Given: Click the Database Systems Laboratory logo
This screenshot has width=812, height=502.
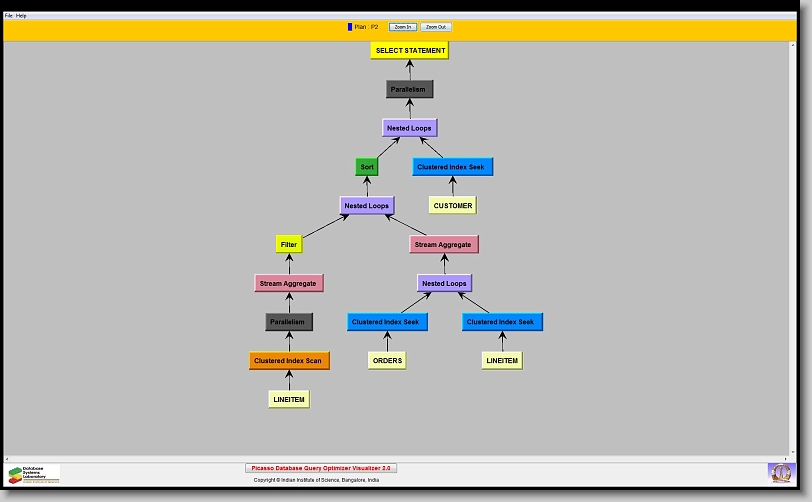Looking at the screenshot, I should coord(34,474).
